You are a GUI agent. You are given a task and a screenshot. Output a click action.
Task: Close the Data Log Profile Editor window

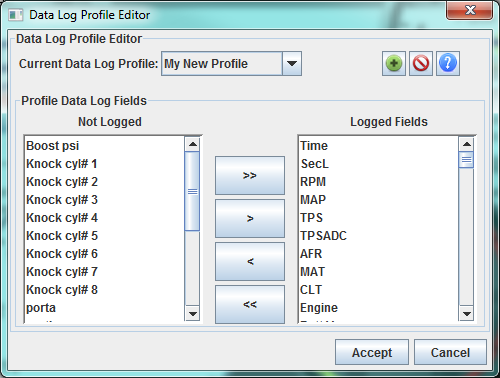470,10
